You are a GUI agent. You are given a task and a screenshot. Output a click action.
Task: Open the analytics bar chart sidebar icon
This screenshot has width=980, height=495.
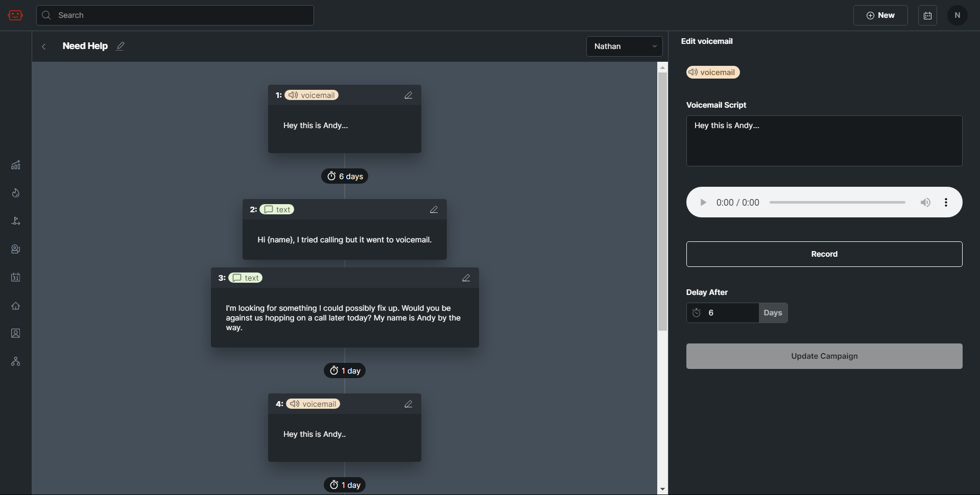click(16, 165)
